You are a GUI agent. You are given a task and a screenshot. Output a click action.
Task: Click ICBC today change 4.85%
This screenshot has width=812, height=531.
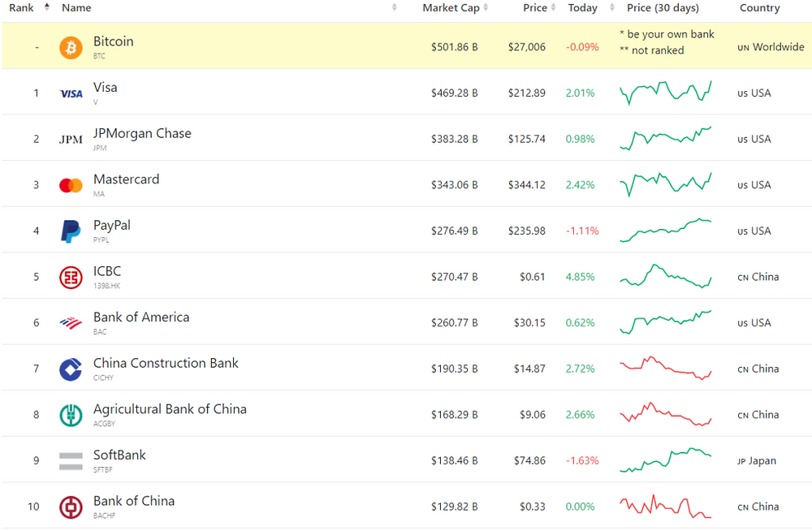point(580,277)
